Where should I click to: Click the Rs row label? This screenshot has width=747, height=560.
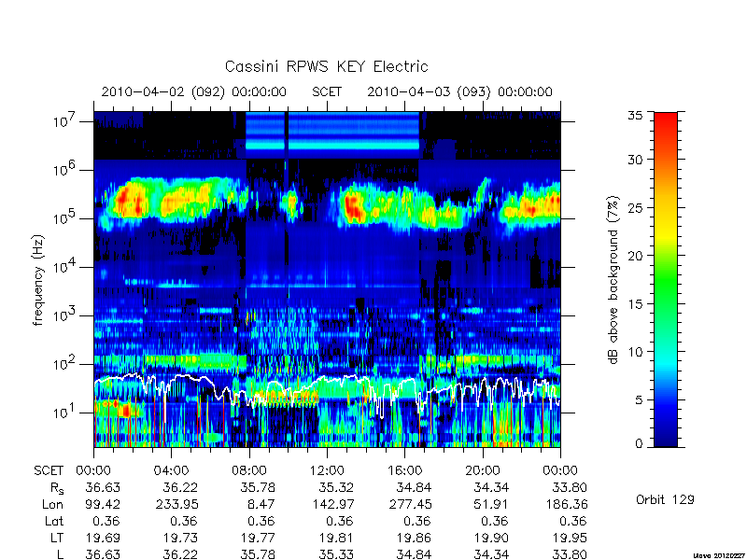coord(57,488)
